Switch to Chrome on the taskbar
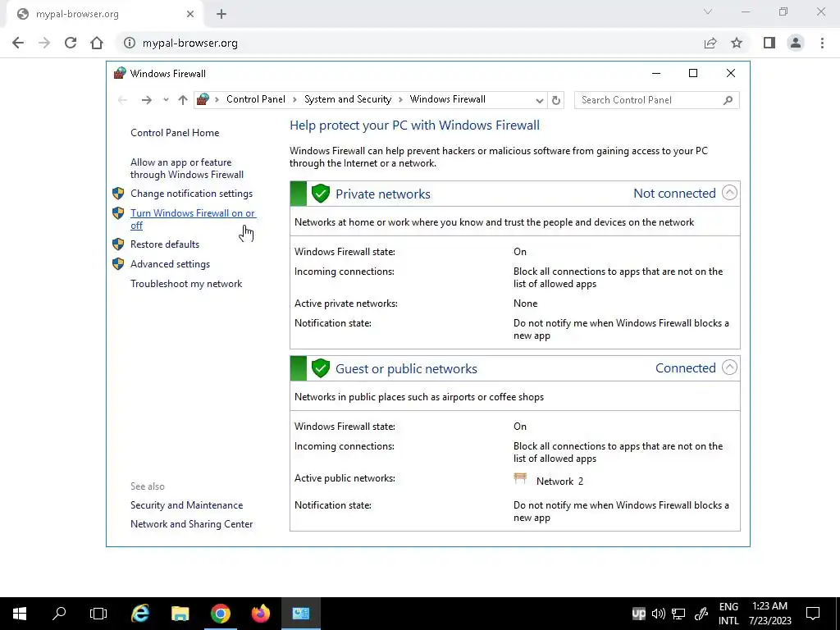This screenshot has width=840, height=630. (220, 614)
